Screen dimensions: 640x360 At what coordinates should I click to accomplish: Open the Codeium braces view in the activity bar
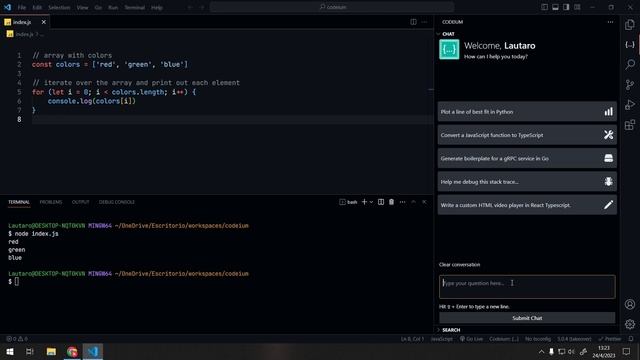pyautogui.click(x=630, y=44)
